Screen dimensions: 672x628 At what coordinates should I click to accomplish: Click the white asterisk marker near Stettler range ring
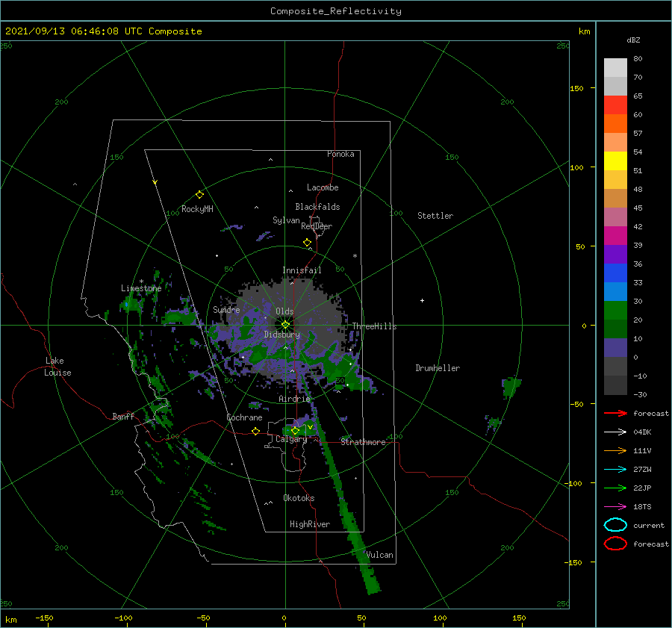coord(355,256)
